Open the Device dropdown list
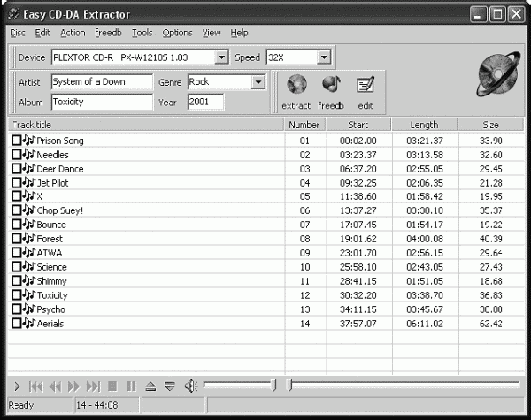Image resolution: width=531 pixels, height=420 pixels. [x=221, y=57]
